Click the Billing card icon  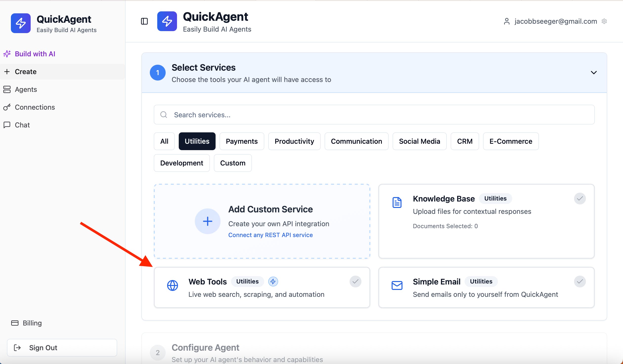point(15,323)
